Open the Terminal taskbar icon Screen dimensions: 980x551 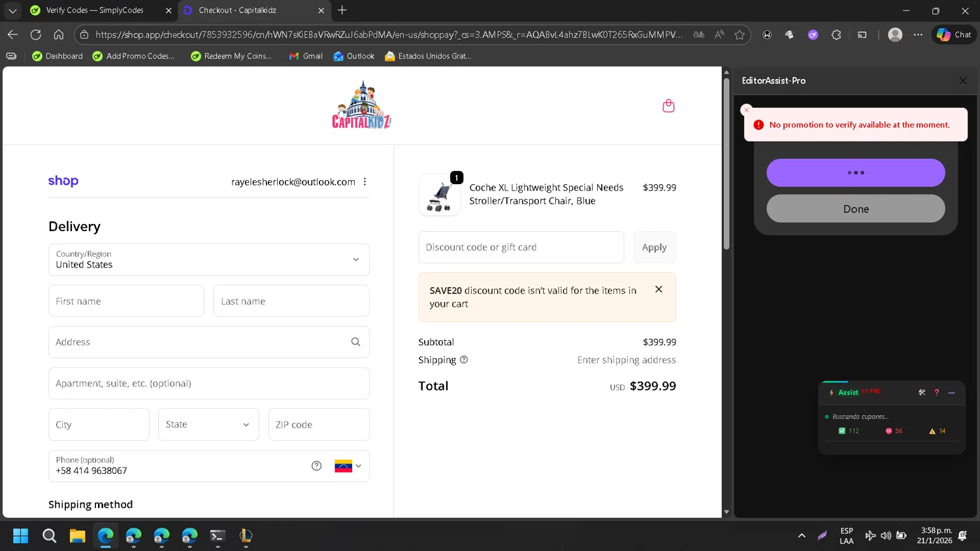218,536
